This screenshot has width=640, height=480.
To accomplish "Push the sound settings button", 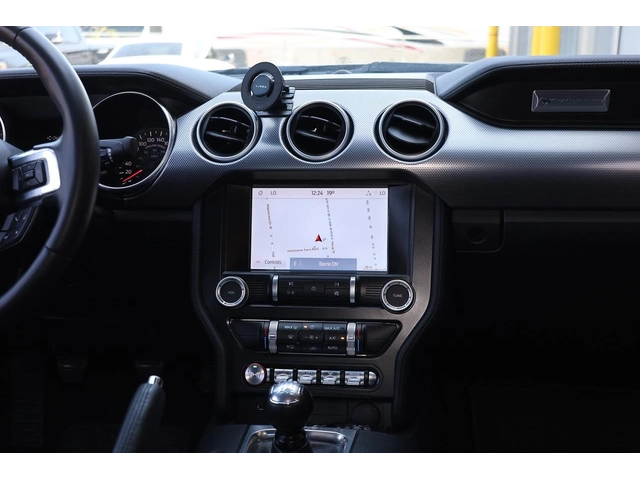I will 336,294.
